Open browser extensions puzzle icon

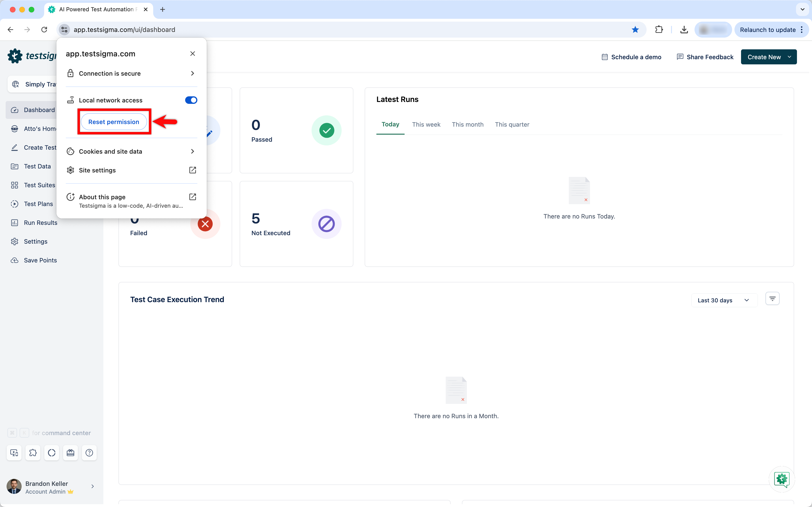[659, 30]
